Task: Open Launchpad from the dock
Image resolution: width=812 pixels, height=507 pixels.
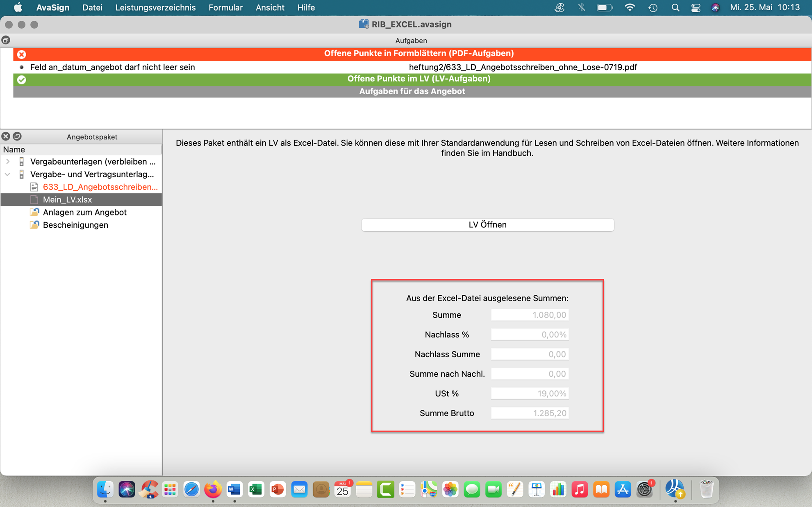Action: click(170, 489)
